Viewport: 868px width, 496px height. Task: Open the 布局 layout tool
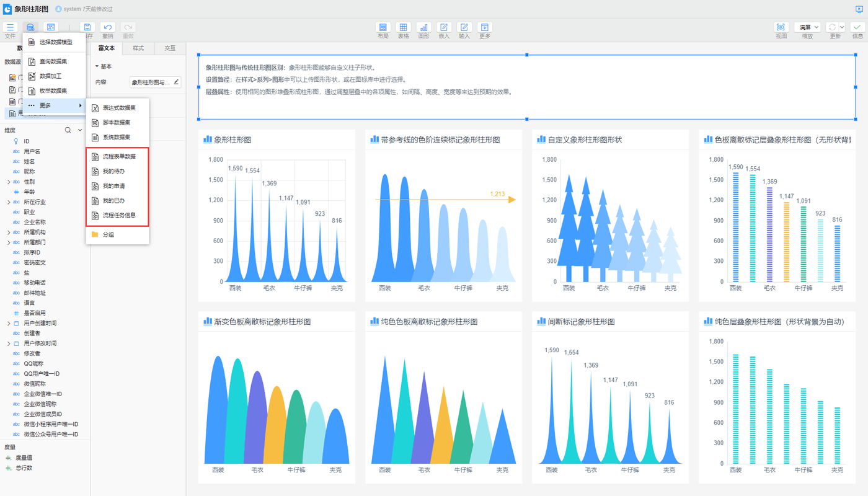383,27
